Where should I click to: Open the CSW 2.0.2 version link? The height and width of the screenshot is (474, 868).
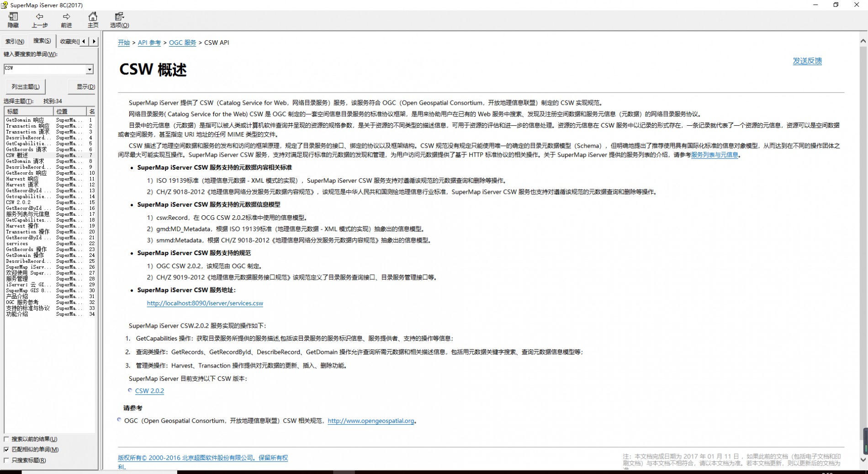149,391
